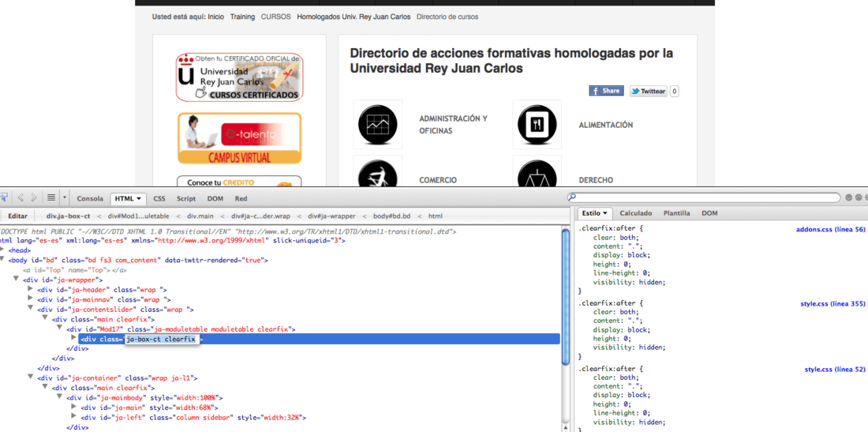Open the style.css (línea 355) source link
868x432 pixels.
(x=833, y=304)
